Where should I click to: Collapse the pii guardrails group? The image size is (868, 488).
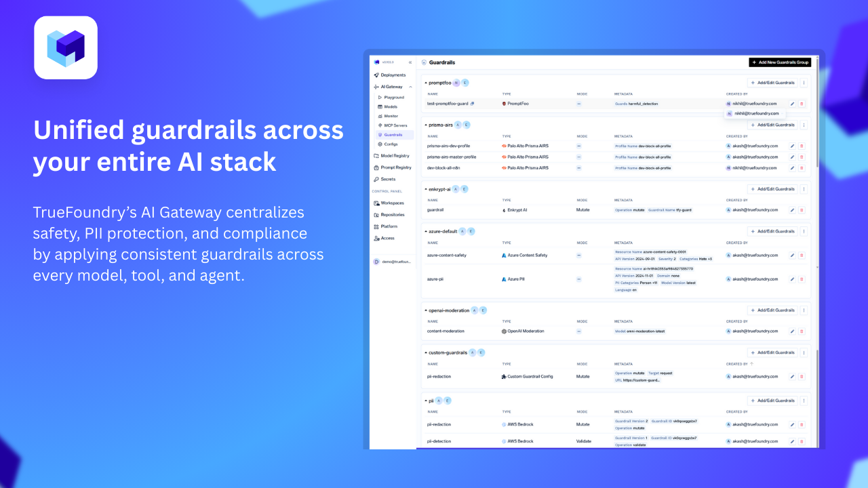coord(426,401)
